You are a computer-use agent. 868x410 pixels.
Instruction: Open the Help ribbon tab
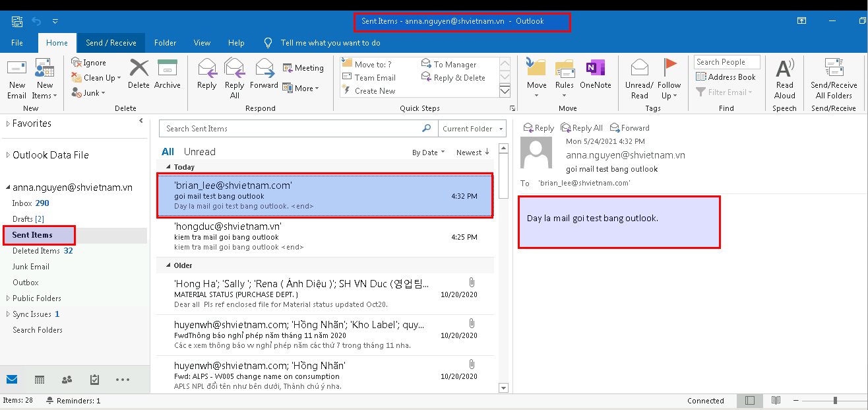point(236,43)
